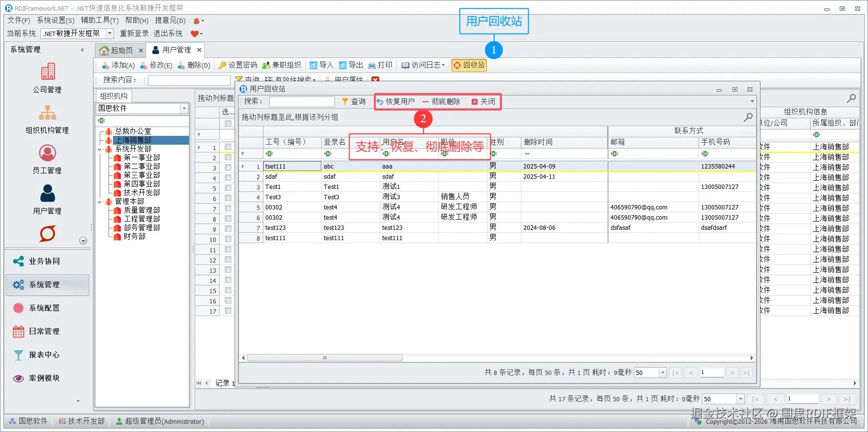
Task: Open the 当前系统 dropdown arrow
Action: [x=110, y=33]
